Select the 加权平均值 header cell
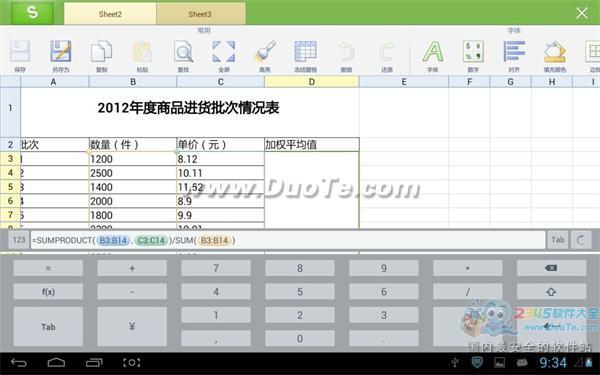The height and width of the screenshot is (375, 600). point(311,144)
